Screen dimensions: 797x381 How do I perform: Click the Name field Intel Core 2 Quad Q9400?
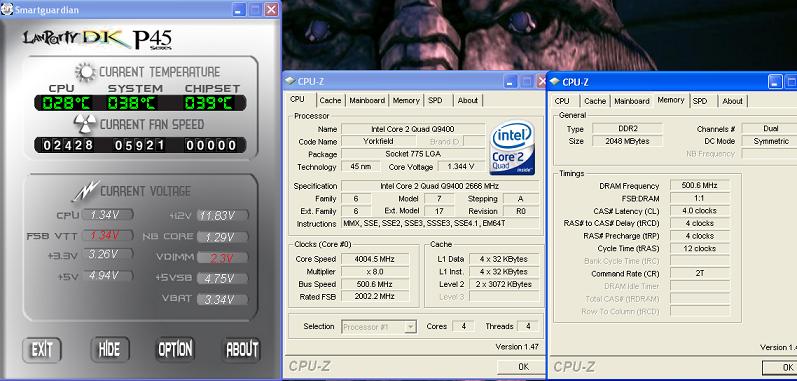pyautogui.click(x=413, y=129)
